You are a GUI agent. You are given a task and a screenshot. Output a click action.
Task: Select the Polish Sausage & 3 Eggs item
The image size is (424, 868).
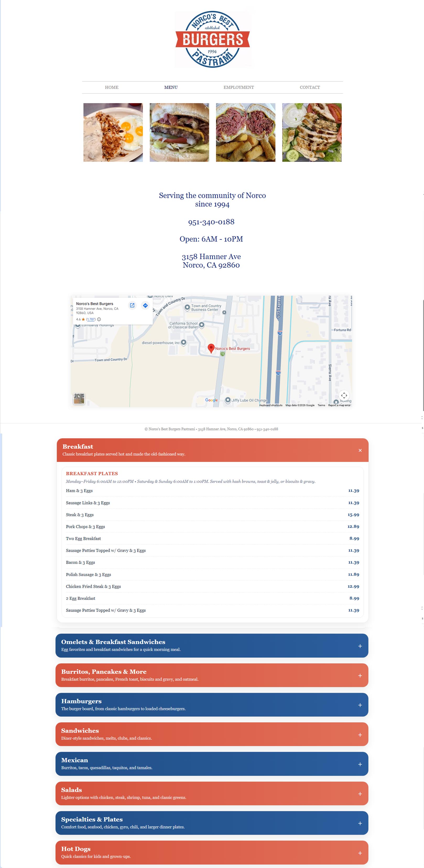(213, 574)
